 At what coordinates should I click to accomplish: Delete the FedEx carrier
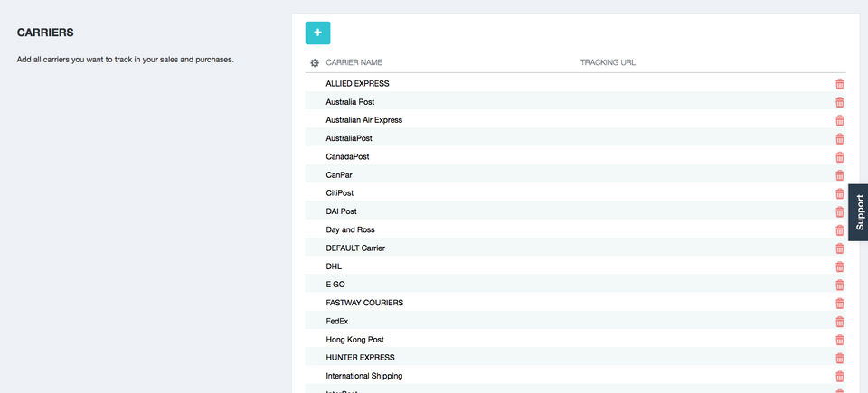click(840, 321)
